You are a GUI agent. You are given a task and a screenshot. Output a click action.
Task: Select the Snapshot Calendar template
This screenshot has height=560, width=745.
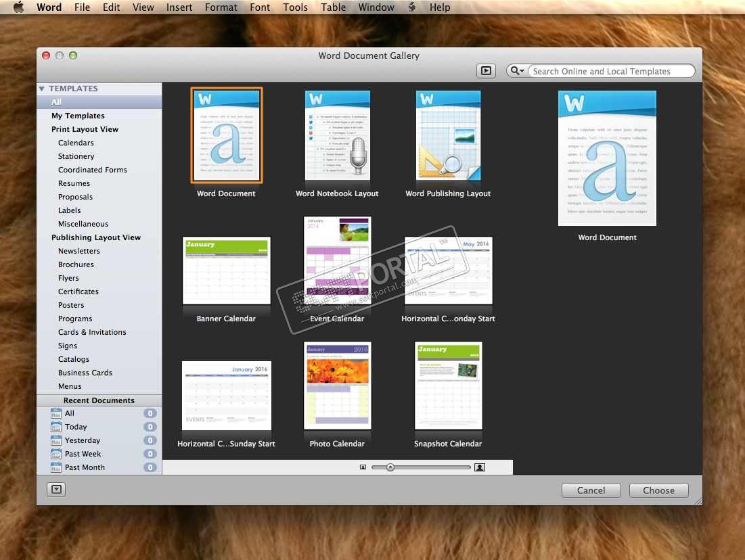pos(448,386)
